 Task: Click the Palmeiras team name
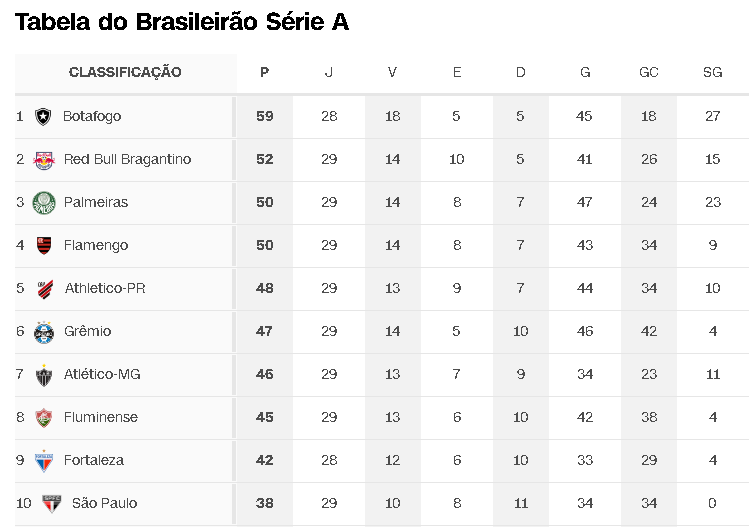tap(96, 202)
